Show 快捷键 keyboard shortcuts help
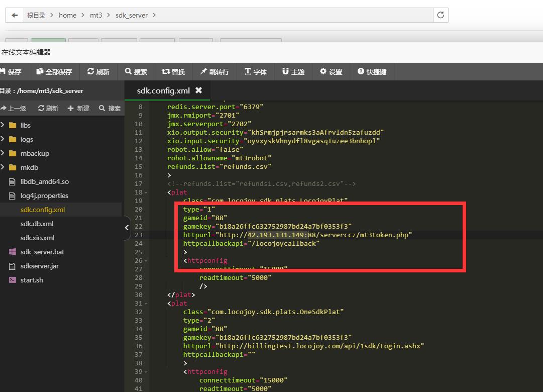Image resolution: width=543 pixels, height=392 pixels. tap(372, 72)
